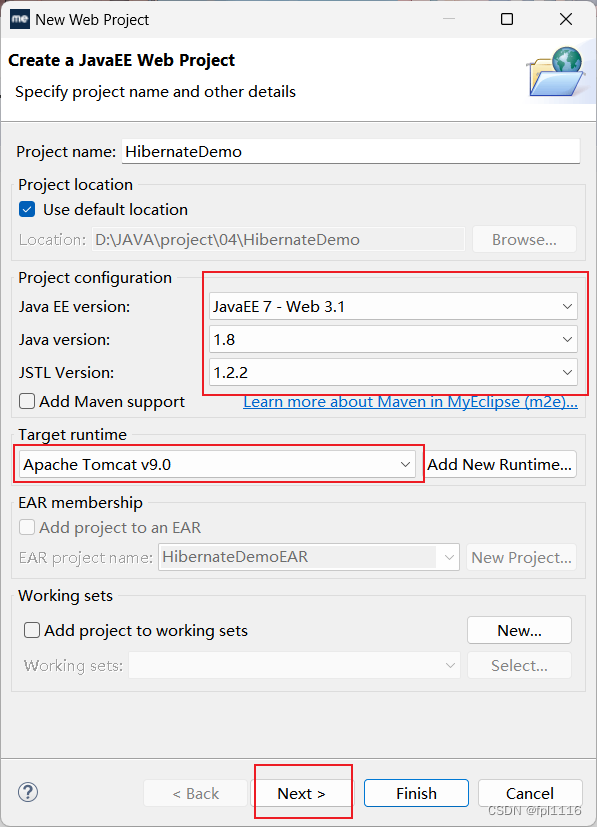Close the New Web Project dialog
Image resolution: width=597 pixels, height=827 pixels.
(x=566, y=20)
